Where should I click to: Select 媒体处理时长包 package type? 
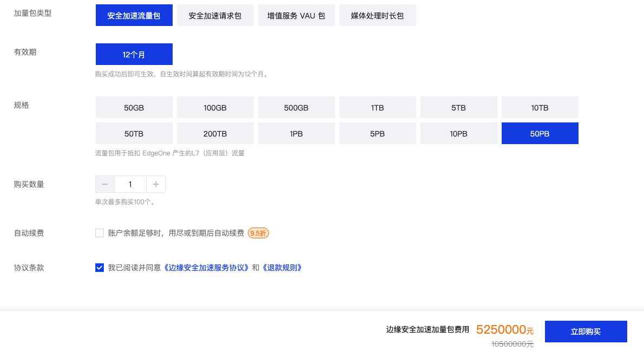377,16
